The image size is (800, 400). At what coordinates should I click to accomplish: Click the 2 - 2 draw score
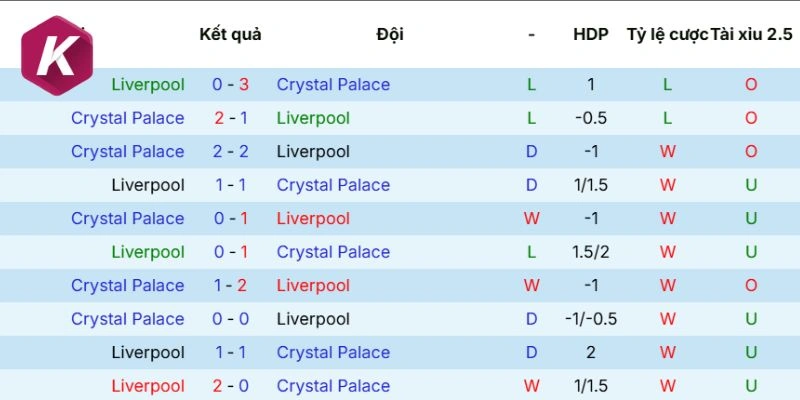pyautogui.click(x=230, y=152)
